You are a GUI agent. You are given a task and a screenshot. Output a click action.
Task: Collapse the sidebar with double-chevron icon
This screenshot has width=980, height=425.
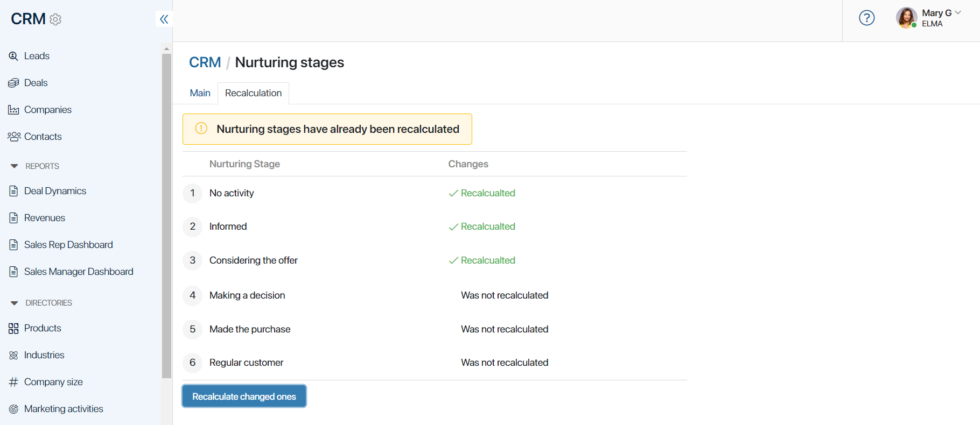[x=164, y=19]
